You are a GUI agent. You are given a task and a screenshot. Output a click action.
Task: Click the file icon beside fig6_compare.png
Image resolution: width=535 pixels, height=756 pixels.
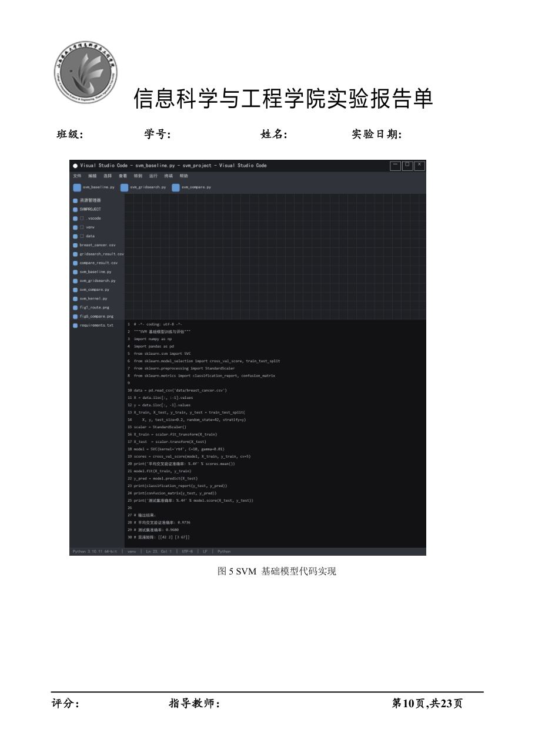point(75,316)
